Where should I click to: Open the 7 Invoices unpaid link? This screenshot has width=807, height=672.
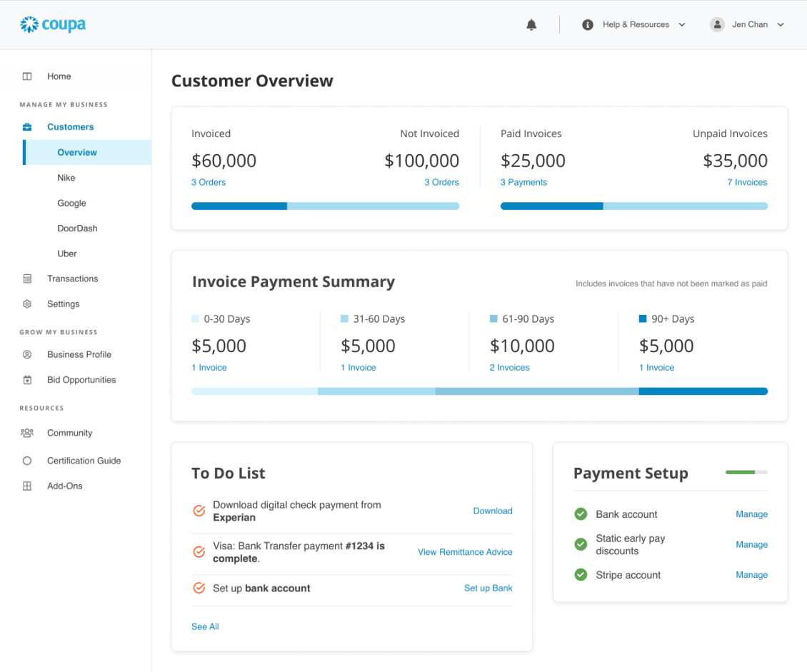[747, 183]
